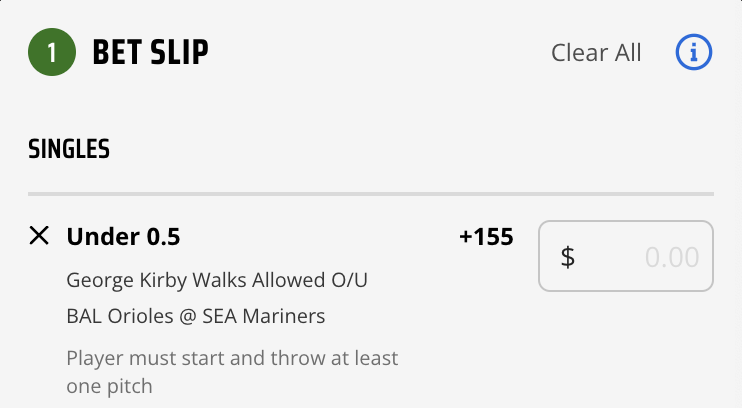Click the Under 0.5 selection title
The height and width of the screenshot is (408, 742).
[x=124, y=236]
